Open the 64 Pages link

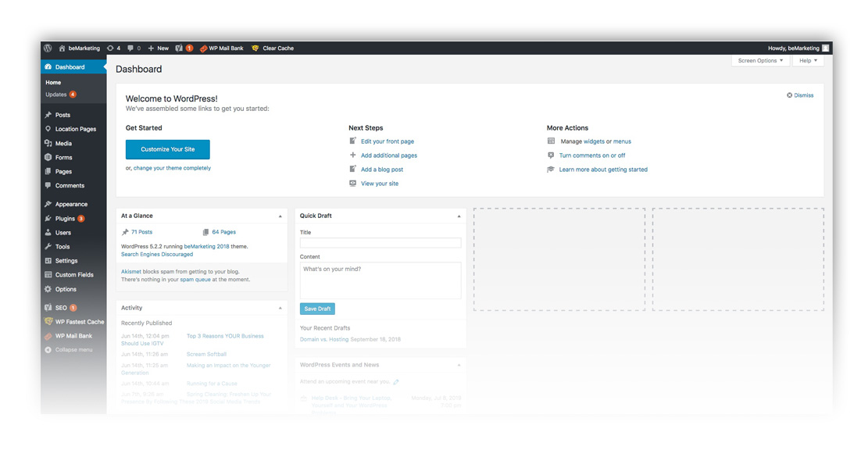tap(223, 232)
